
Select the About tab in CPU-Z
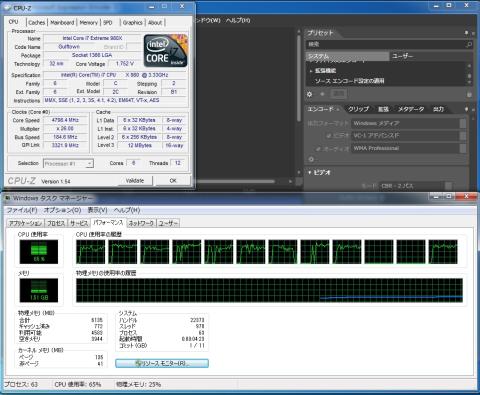point(155,23)
